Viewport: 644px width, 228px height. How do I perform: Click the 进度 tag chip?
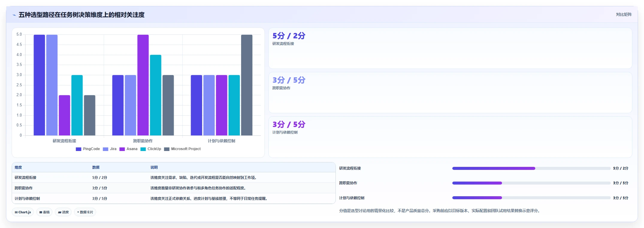(63, 212)
